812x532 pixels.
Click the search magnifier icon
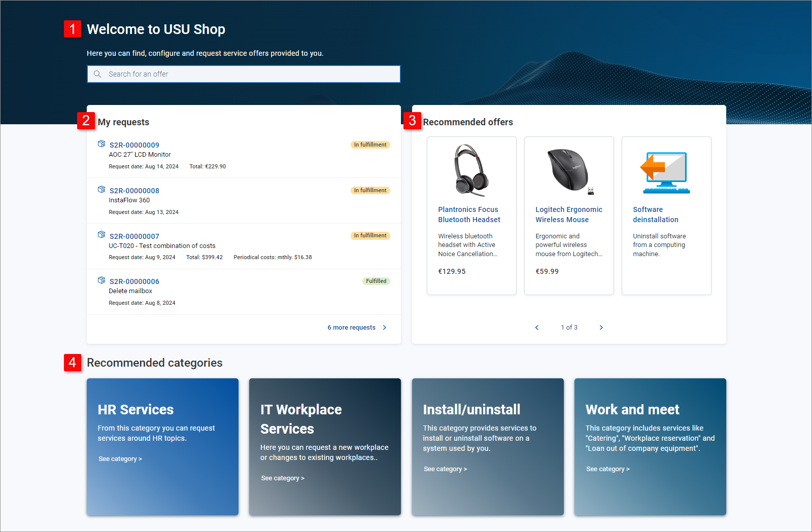click(97, 74)
